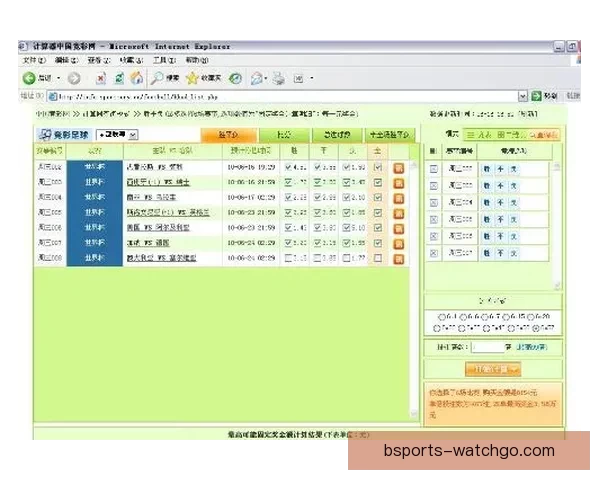Uncheck select-all checkbox in 周三005 row

(378, 213)
